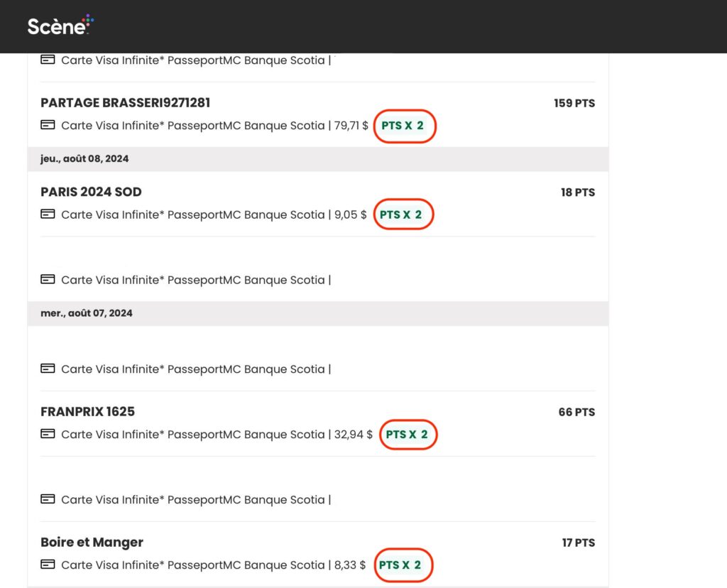Click the jeu., août 08, 2024 date header

84,159
